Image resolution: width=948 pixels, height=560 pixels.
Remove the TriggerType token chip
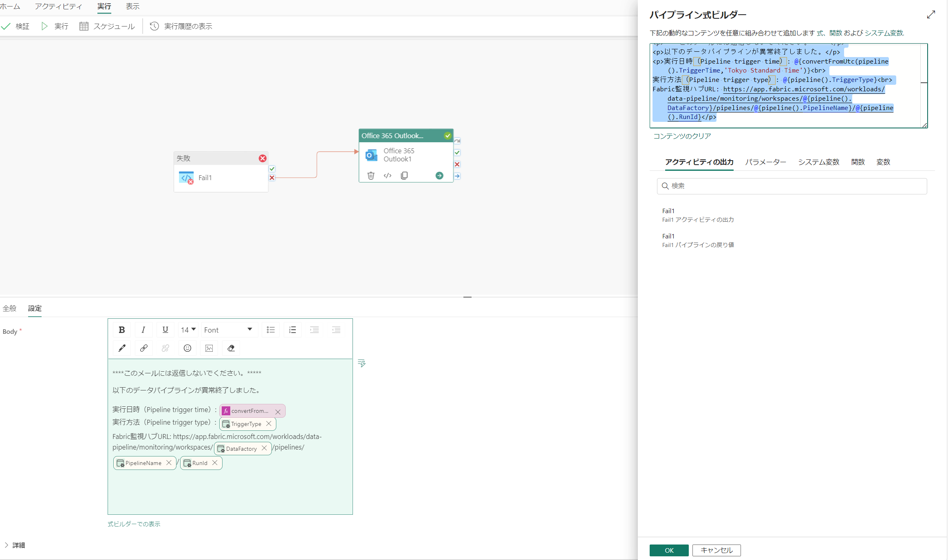pos(269,424)
